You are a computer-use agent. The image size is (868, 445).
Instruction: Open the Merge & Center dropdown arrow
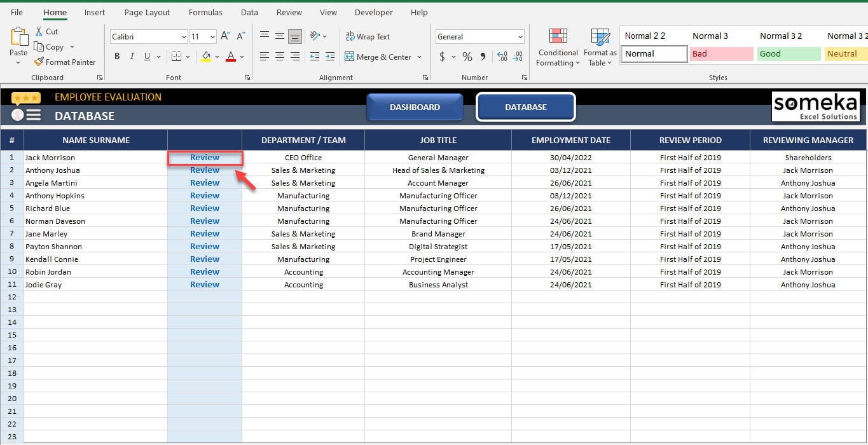coord(420,57)
